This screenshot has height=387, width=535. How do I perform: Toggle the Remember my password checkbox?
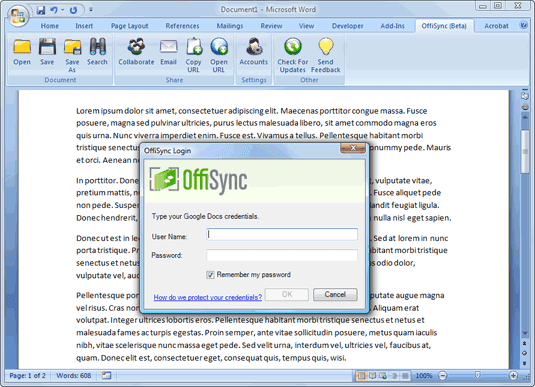coord(210,275)
